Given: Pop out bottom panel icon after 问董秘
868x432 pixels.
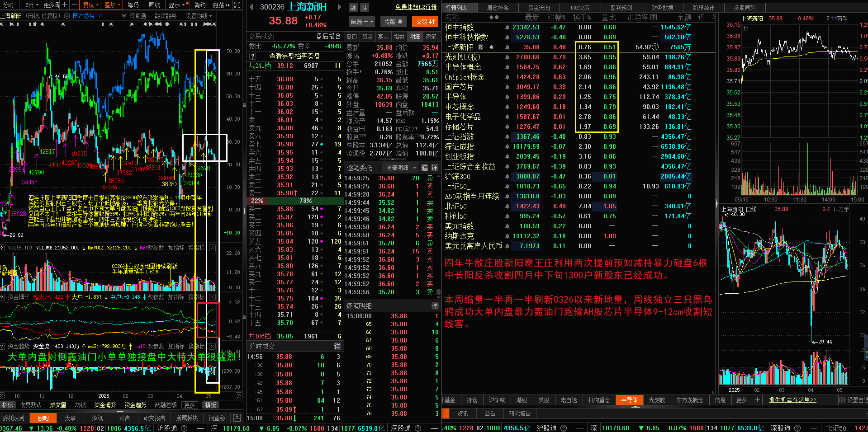Looking at the screenshot, I should (x=237, y=418).
